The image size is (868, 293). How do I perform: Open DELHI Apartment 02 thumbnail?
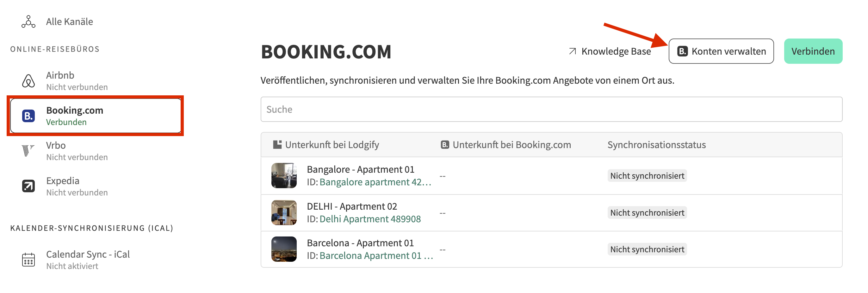pyautogui.click(x=284, y=212)
